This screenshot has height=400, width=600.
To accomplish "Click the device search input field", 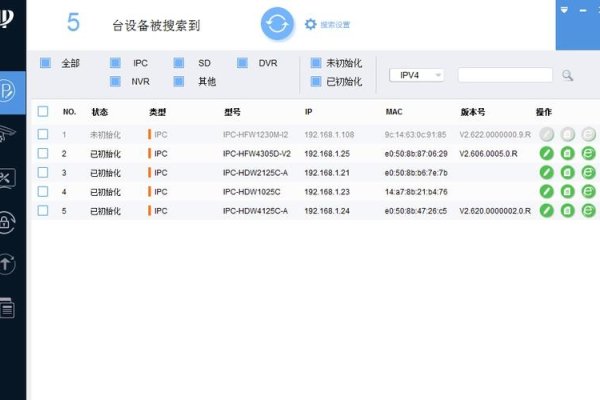I will coord(505,75).
